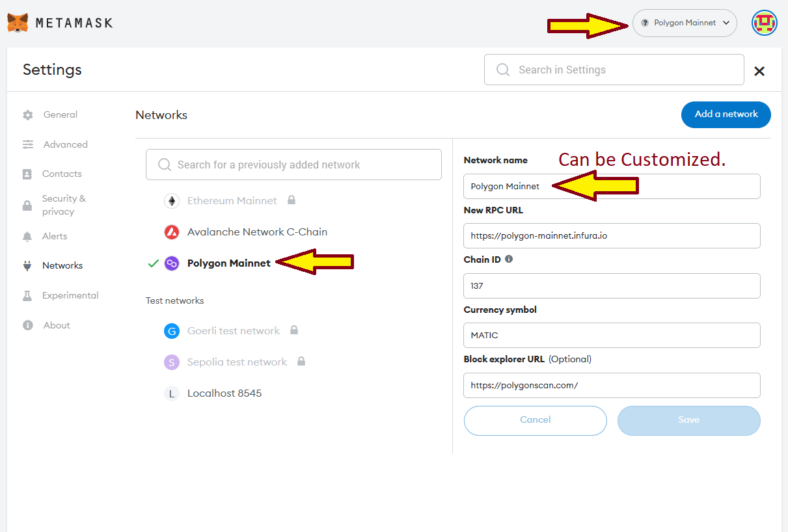This screenshot has width=788, height=532.
Task: Click the Add a network button
Action: (726, 114)
